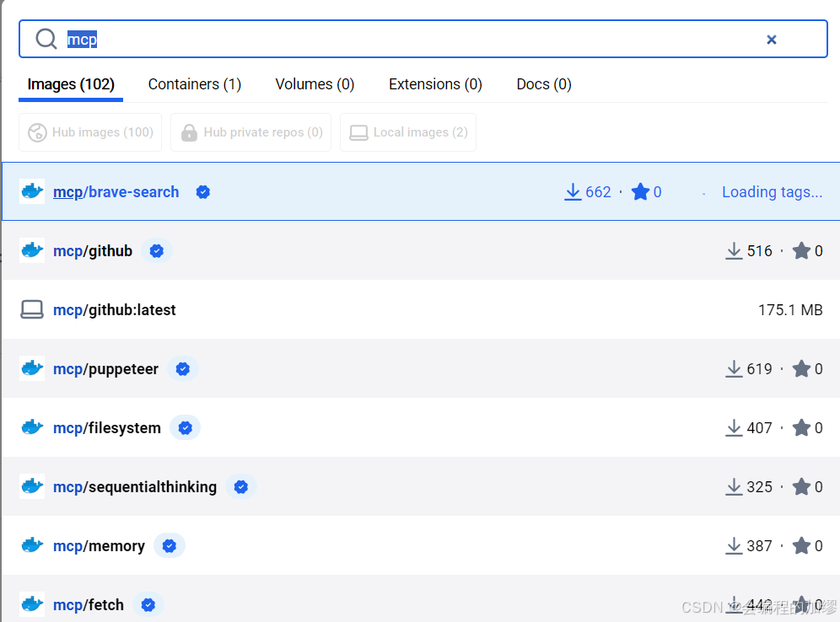Click the verified badge next to mcp/github

[x=156, y=250]
